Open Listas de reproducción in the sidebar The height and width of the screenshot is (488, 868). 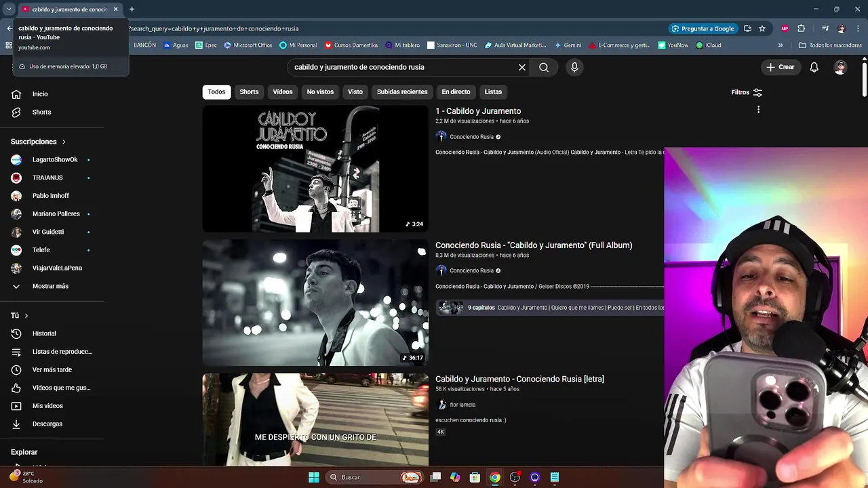tap(52, 352)
